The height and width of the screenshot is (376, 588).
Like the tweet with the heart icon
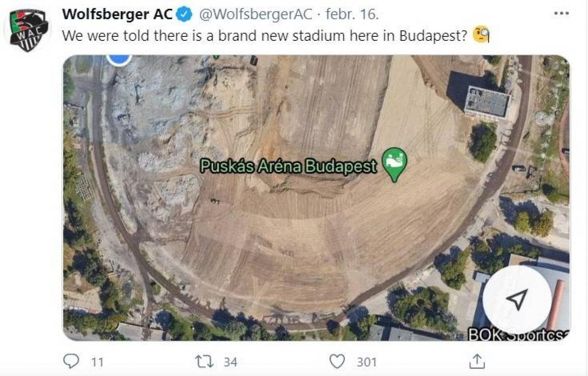tap(337, 361)
